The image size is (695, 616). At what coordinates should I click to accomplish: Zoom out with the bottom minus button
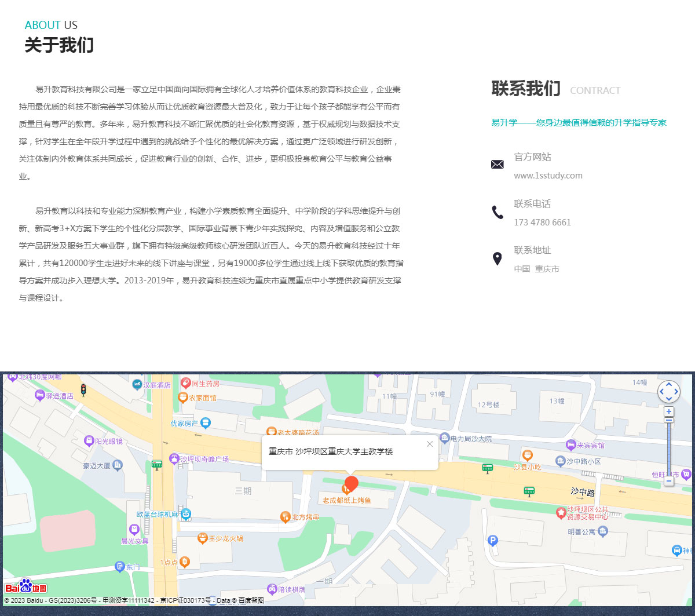tap(669, 481)
